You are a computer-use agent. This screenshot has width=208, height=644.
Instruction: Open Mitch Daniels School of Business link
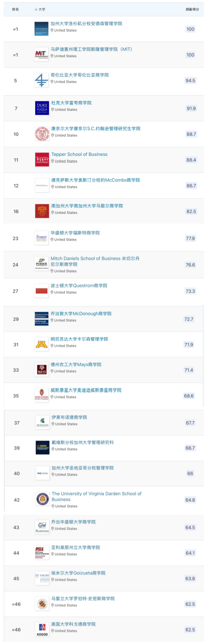(x=95, y=261)
